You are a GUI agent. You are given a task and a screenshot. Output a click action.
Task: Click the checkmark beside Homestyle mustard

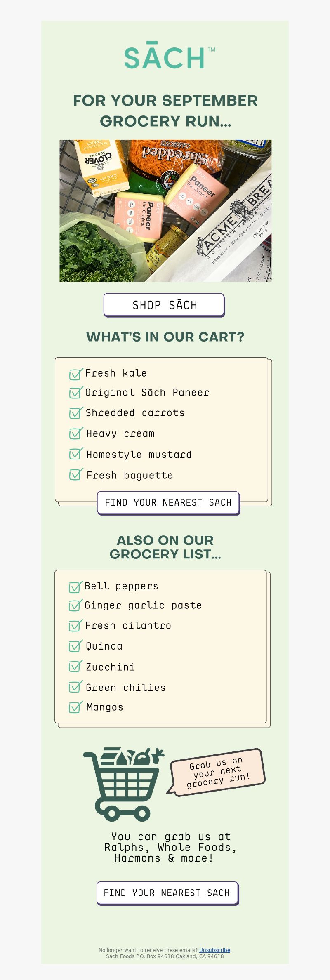pos(76,454)
